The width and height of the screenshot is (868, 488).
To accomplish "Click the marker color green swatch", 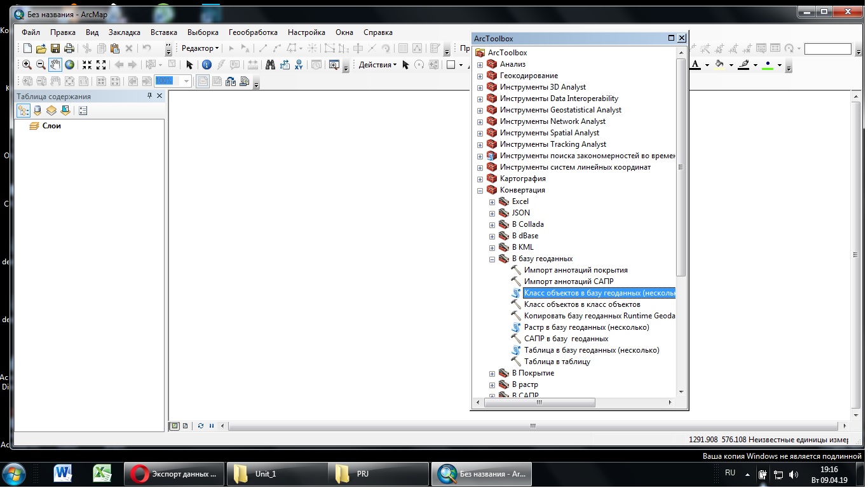I will 768,65.
